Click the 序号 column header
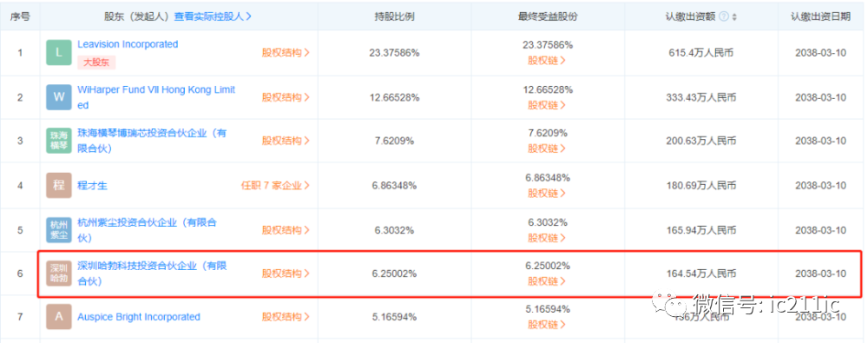This screenshot has width=868, height=343. 20,16
